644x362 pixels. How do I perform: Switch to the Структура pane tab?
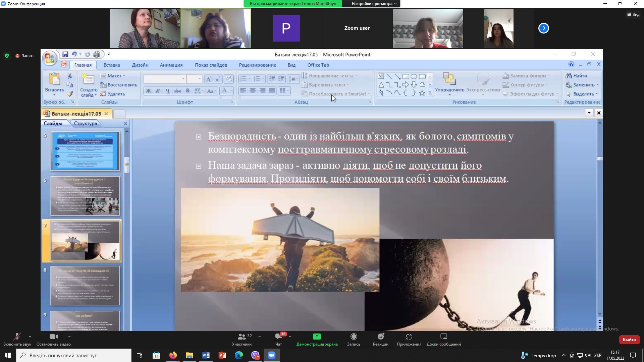[85, 123]
